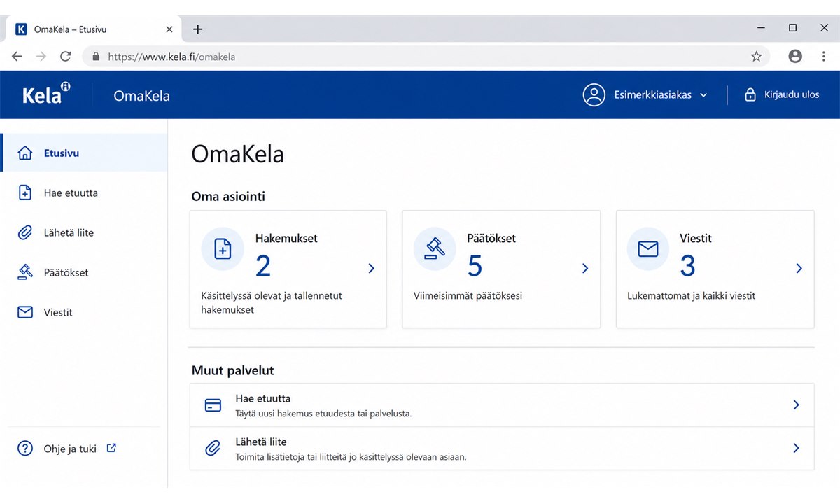Click chevron on Lähetä liite service row
840x504 pixels.
(796, 448)
